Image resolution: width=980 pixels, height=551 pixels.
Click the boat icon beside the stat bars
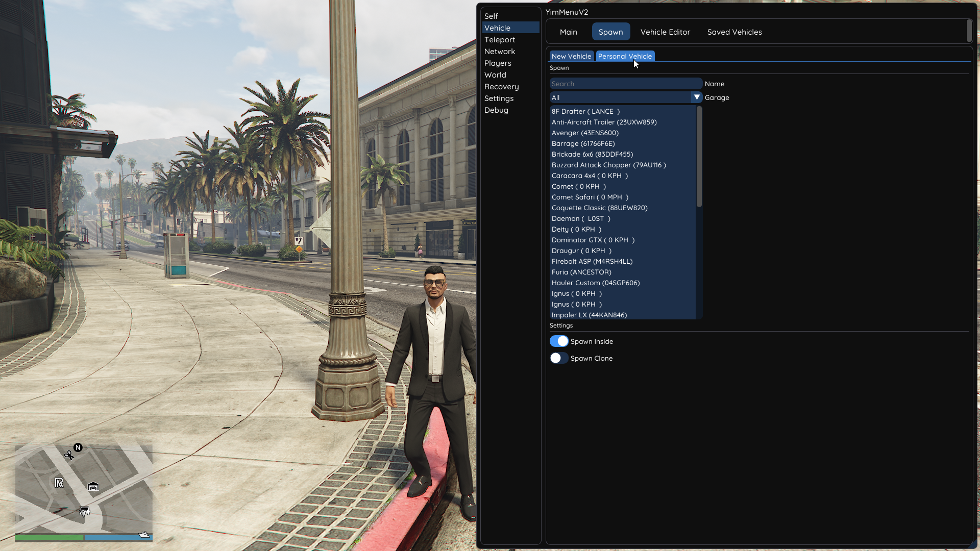point(144,535)
